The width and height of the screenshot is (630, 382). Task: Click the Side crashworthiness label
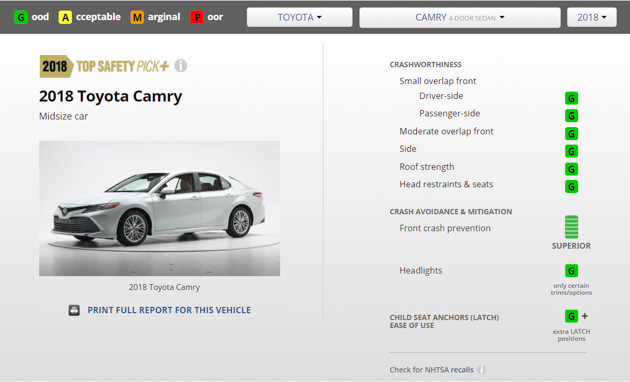tap(408, 149)
